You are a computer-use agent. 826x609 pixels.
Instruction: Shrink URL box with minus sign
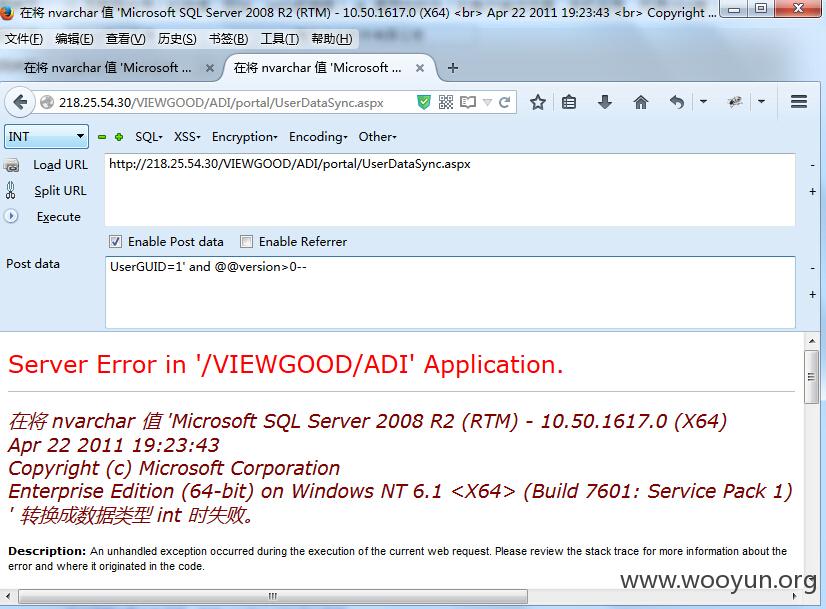(x=812, y=165)
